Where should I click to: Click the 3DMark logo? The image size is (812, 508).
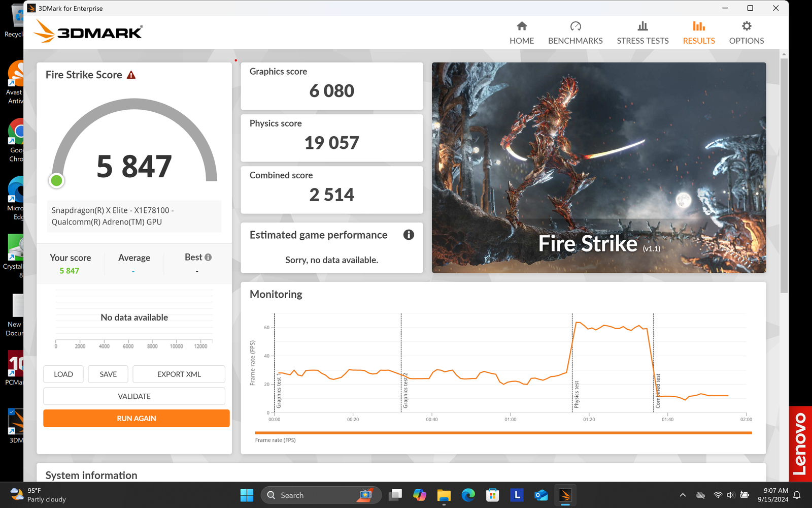[x=89, y=31]
